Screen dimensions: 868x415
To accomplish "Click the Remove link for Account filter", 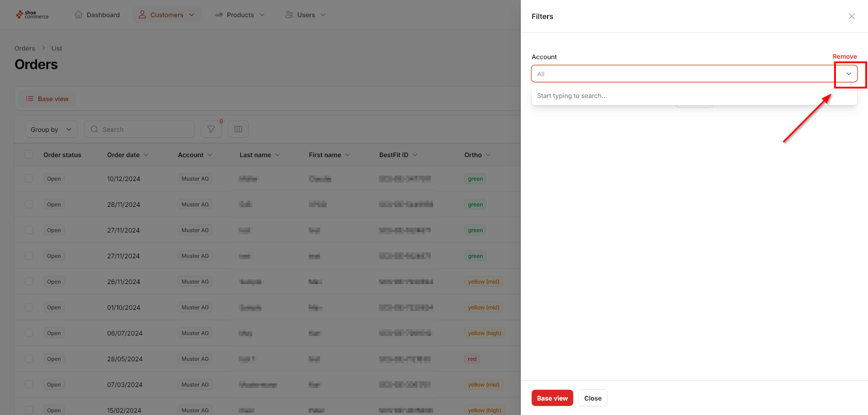I will point(844,56).
